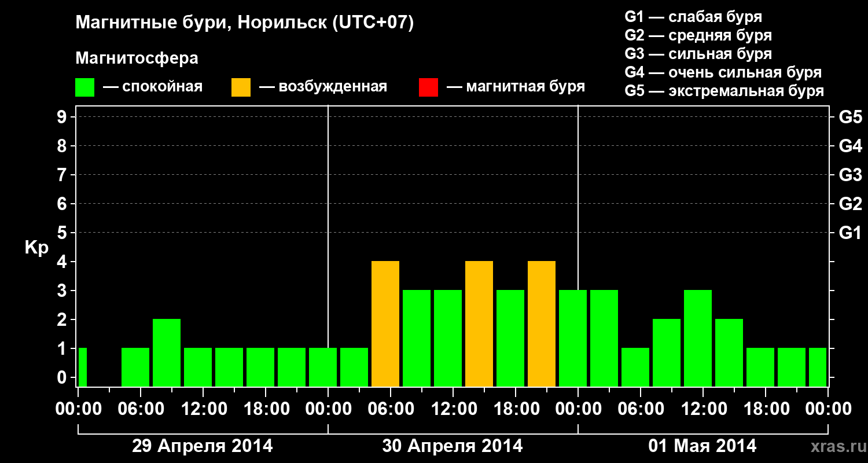
Task: Click the green Kp 1 bar crossing the 30 April midnight line
Action: pyautogui.click(x=323, y=367)
